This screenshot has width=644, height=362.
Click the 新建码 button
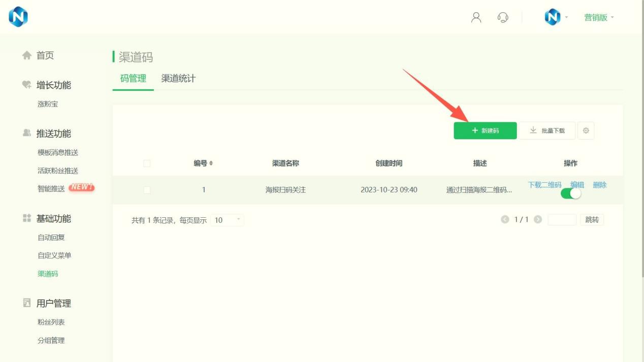(485, 130)
